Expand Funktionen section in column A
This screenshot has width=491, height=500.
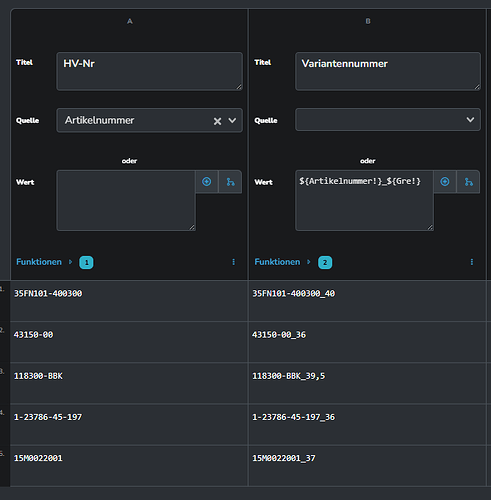39,262
